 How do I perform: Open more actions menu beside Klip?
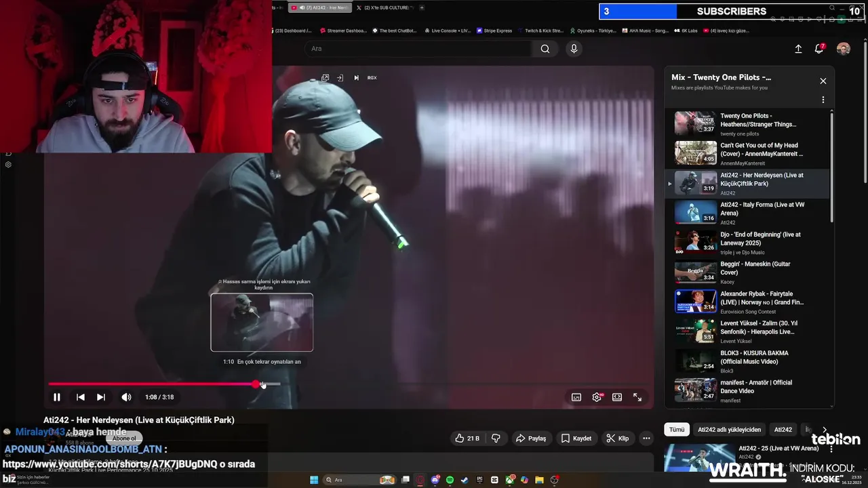click(646, 439)
